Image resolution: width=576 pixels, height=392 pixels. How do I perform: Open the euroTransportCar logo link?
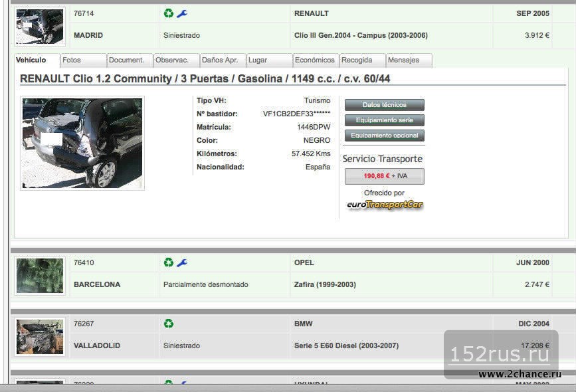pyautogui.click(x=385, y=205)
